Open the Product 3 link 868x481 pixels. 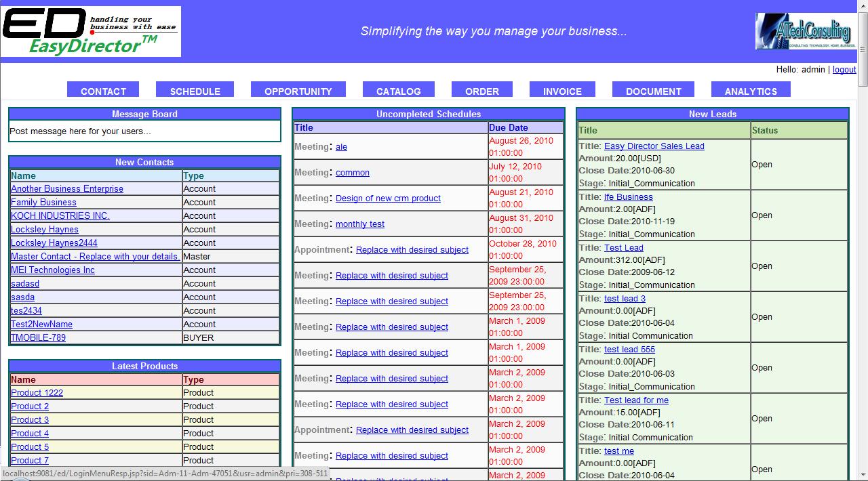pos(30,420)
